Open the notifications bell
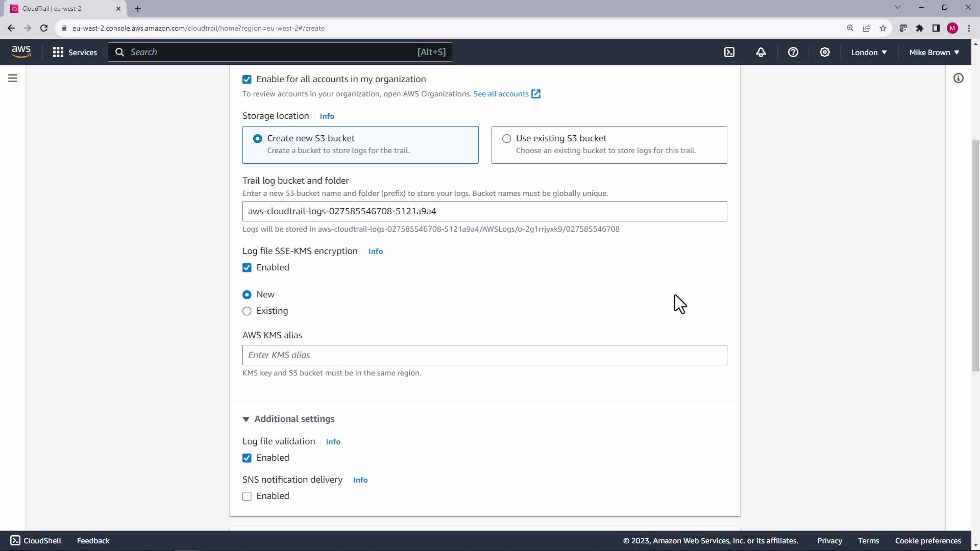 [x=761, y=52]
